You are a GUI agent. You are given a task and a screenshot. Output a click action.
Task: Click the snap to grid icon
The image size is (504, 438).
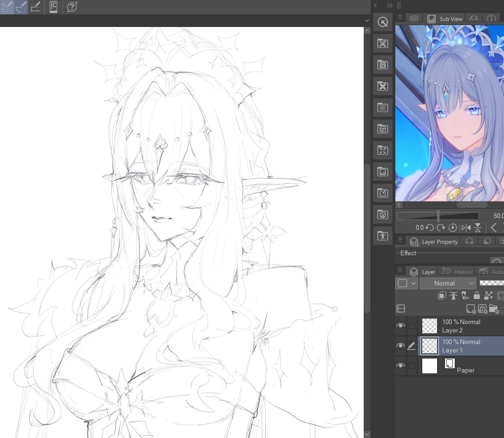click(35, 7)
